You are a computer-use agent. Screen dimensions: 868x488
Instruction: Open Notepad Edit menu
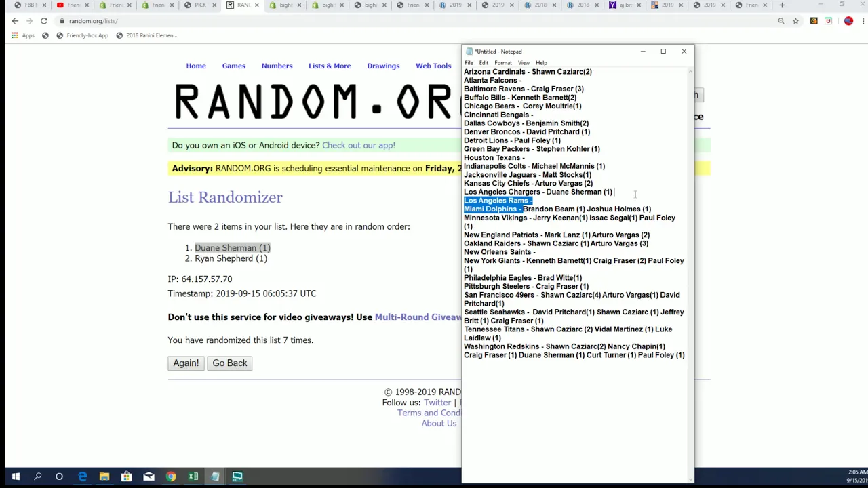tap(484, 63)
